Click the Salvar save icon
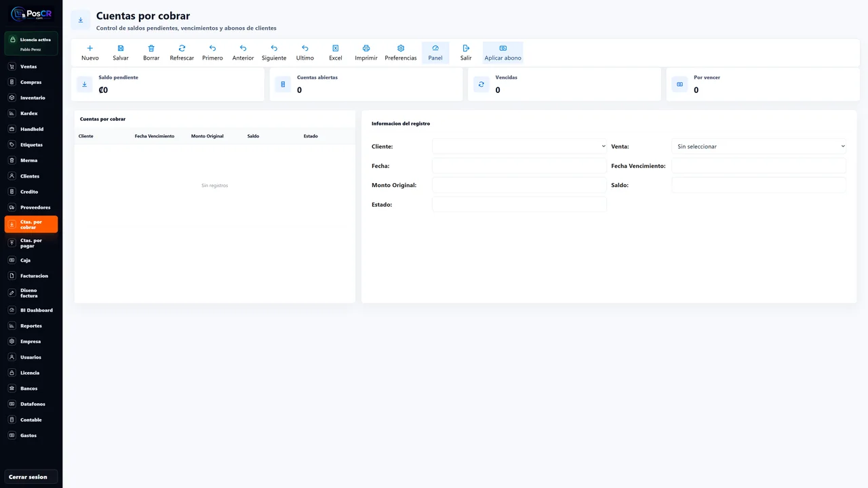The width and height of the screenshot is (868, 488). click(121, 48)
